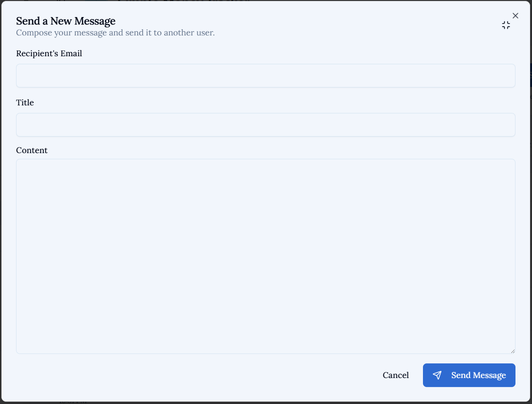Grab the Content box resize handle
The width and height of the screenshot is (532, 404).
[x=512, y=351]
